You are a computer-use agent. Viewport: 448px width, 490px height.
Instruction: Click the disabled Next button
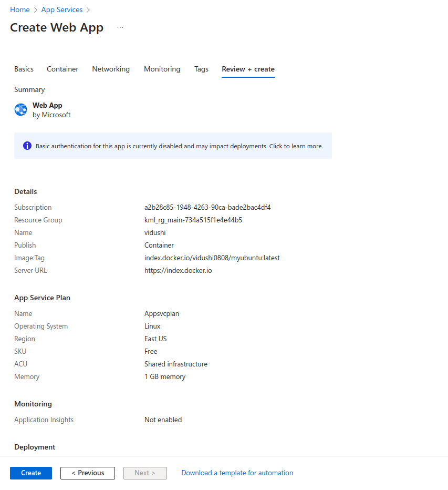pos(145,473)
